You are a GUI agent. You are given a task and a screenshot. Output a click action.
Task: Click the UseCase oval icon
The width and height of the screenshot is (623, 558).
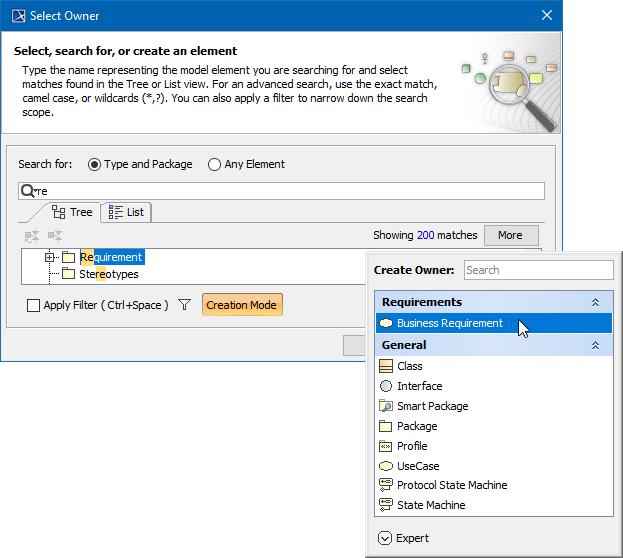[386, 466]
